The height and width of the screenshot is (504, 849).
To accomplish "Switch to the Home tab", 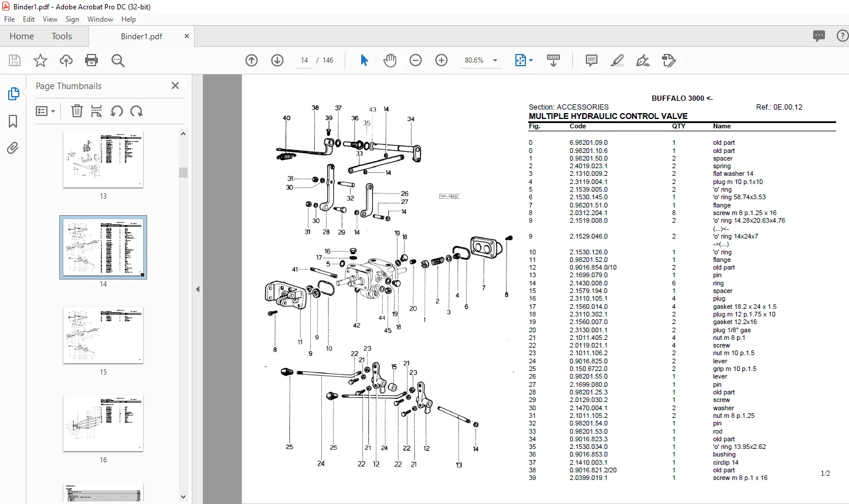I will (22, 36).
